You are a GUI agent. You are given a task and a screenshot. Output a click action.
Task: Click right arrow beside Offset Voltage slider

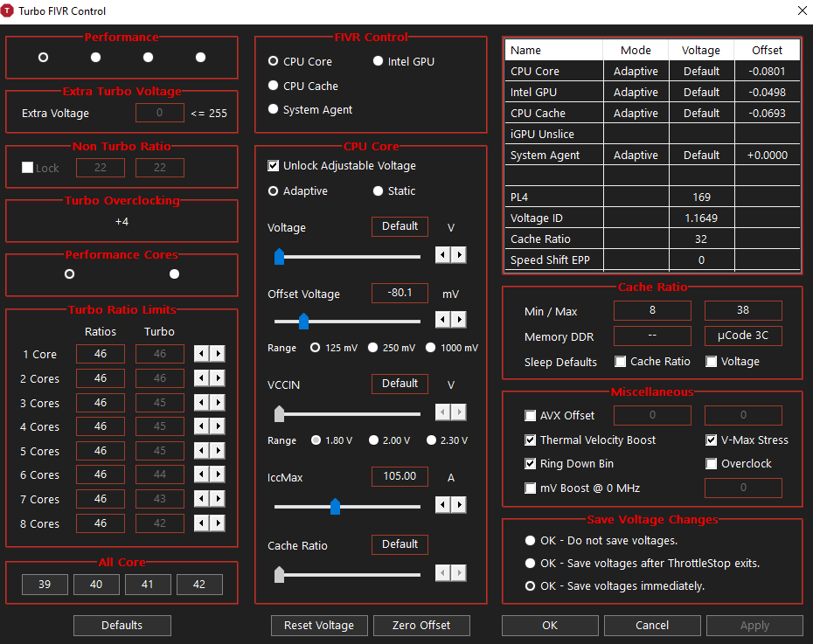(x=459, y=320)
